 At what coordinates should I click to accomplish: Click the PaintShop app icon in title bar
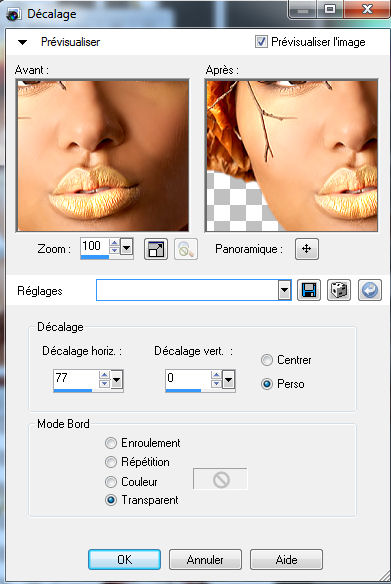click(x=13, y=15)
